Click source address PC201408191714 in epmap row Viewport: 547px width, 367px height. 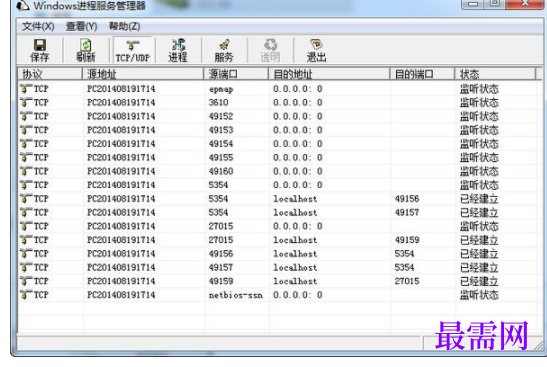(121, 89)
